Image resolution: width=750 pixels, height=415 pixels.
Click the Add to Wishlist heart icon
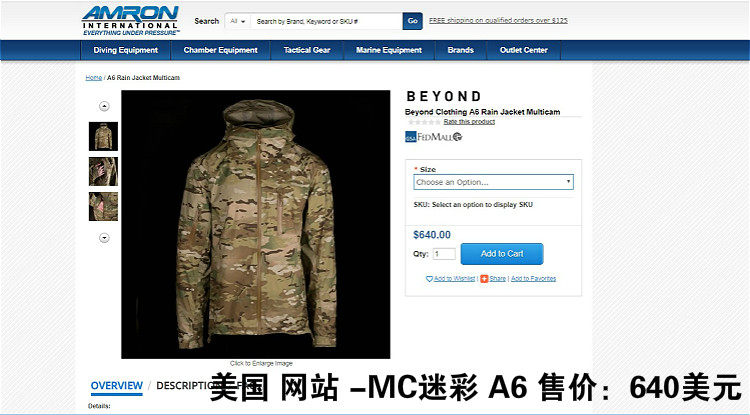[x=429, y=279]
